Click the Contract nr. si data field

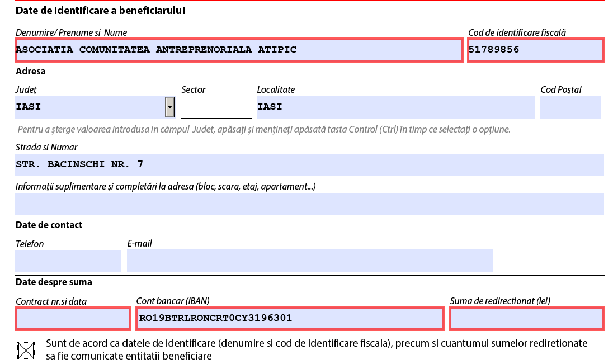[x=73, y=319]
